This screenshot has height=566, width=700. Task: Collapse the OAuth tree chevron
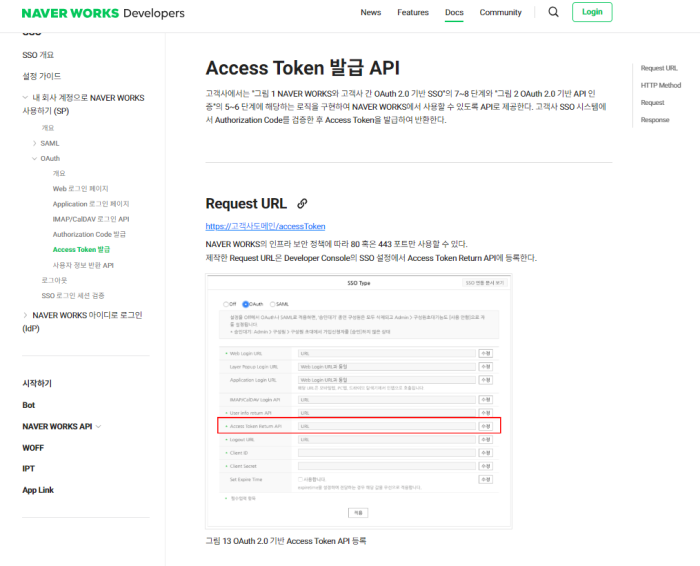(34, 158)
